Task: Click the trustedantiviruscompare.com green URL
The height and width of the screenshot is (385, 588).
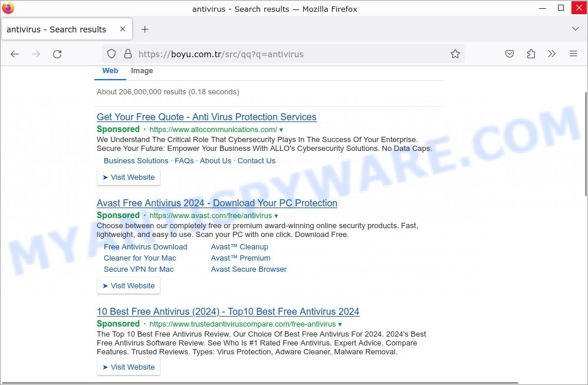Action: pyautogui.click(x=242, y=324)
